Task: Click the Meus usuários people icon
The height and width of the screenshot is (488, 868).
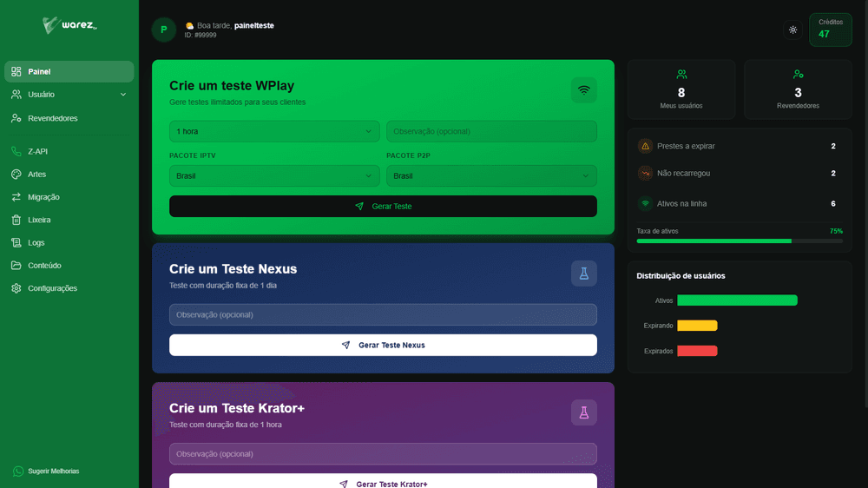Action: point(681,74)
